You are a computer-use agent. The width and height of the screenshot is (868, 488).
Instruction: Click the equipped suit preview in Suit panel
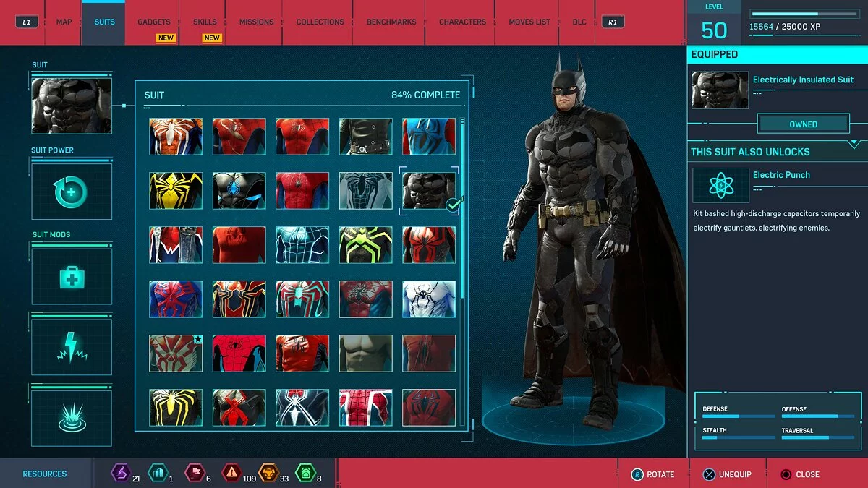coord(72,106)
